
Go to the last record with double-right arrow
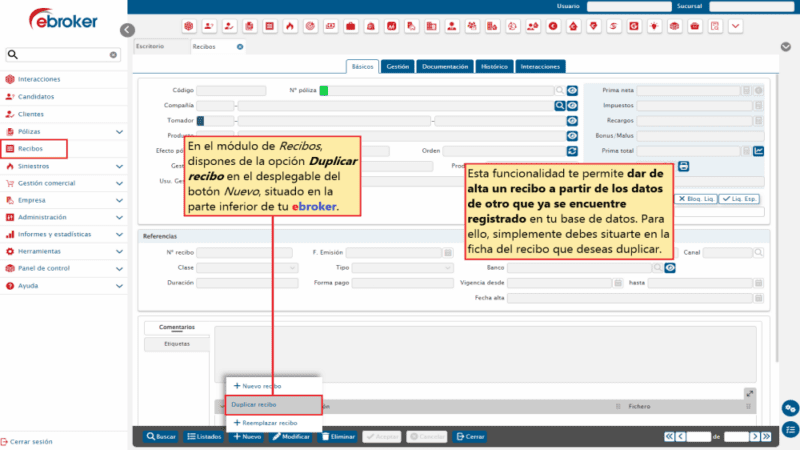tap(766, 437)
